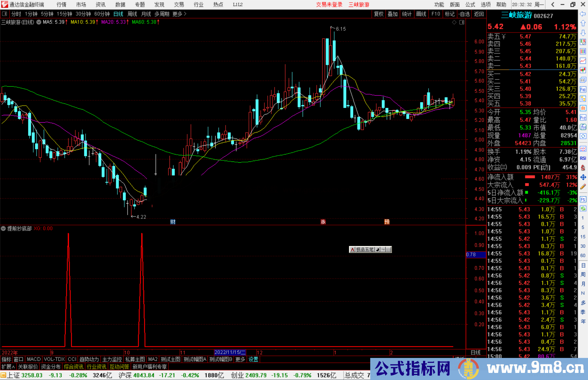Click the four-way move arrows icon
The image size is (588, 380).
pos(583,177)
